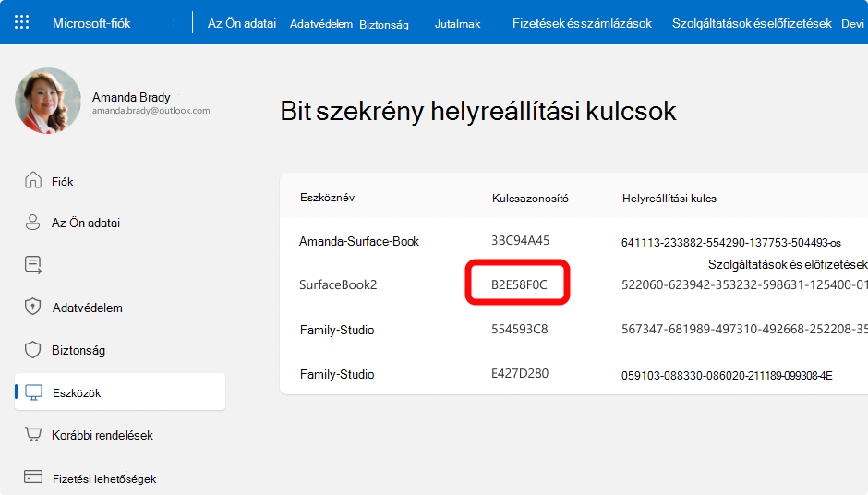Click recovery key starting with 567347
The width and height of the screenshot is (868, 495).
[x=744, y=329]
